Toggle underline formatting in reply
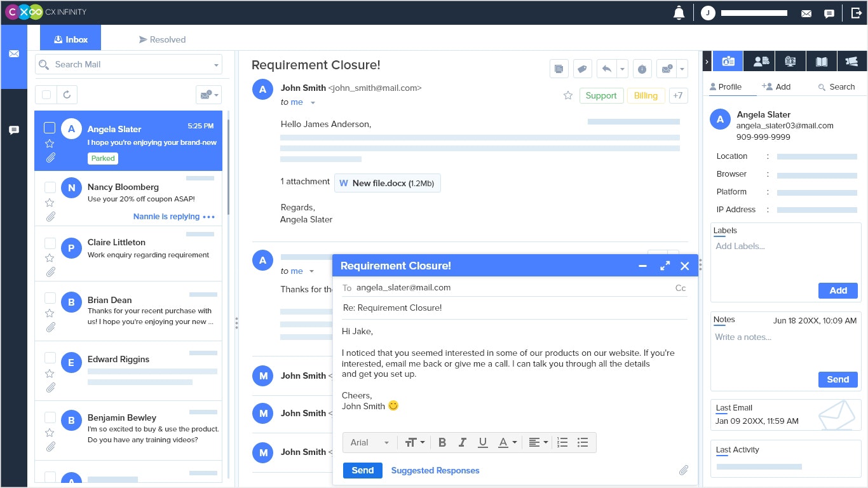 click(483, 442)
